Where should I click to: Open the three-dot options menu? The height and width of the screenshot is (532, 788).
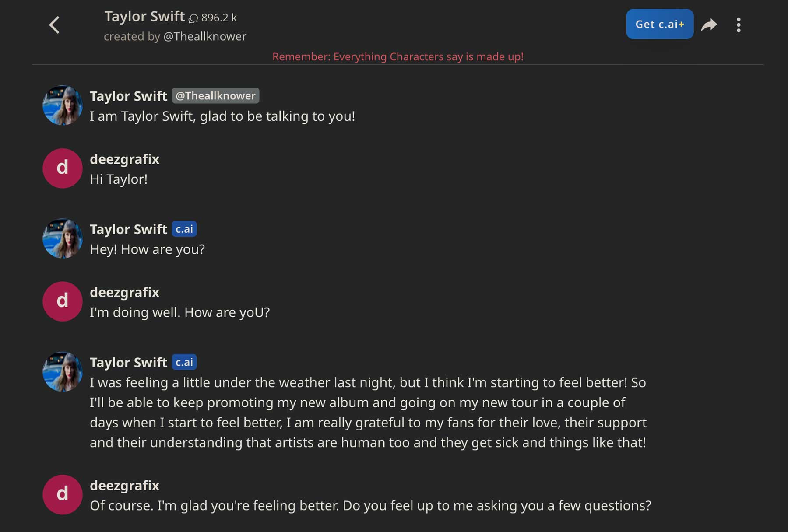coord(739,24)
